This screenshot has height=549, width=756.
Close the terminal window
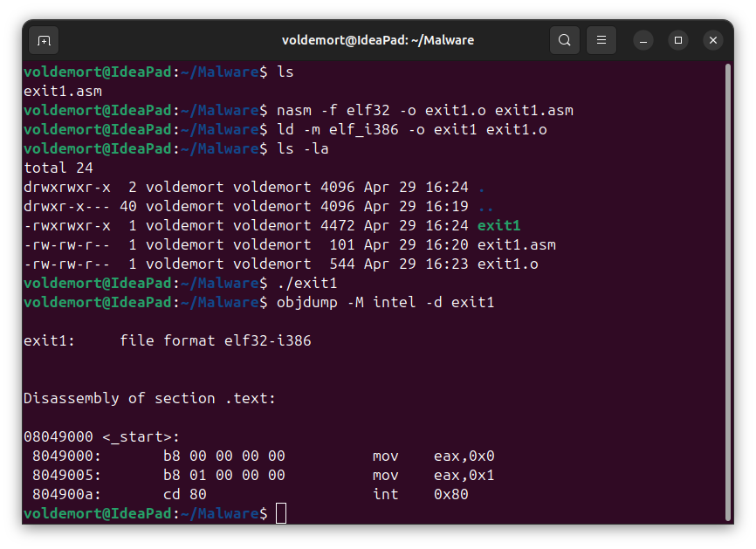(713, 40)
